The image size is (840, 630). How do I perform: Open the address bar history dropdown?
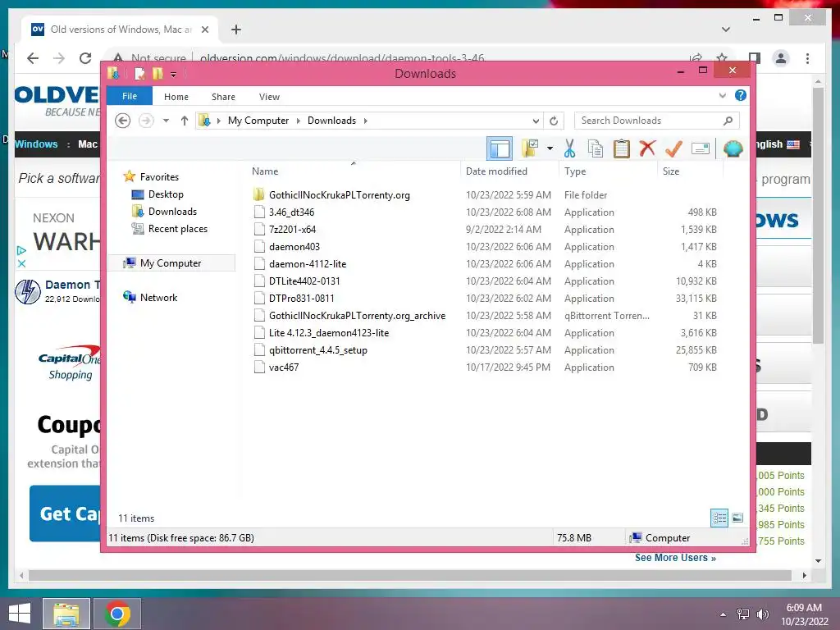pos(536,121)
